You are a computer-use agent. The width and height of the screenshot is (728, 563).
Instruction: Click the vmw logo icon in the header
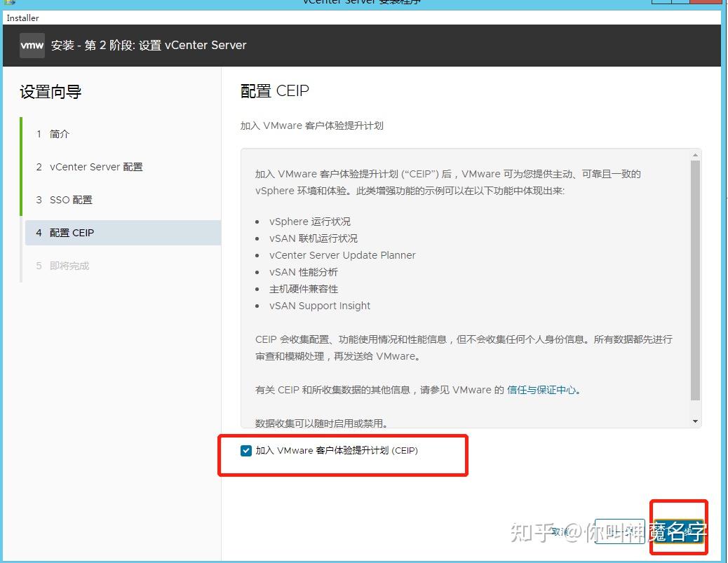click(32, 45)
